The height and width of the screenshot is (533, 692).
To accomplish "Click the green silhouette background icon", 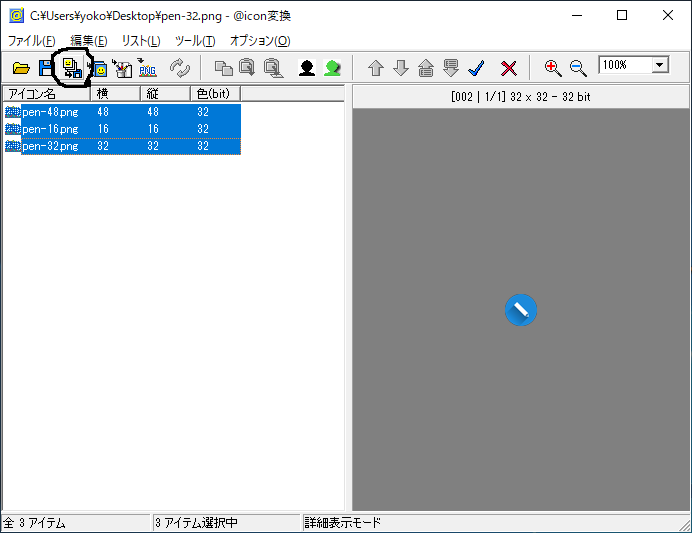I will 332,68.
